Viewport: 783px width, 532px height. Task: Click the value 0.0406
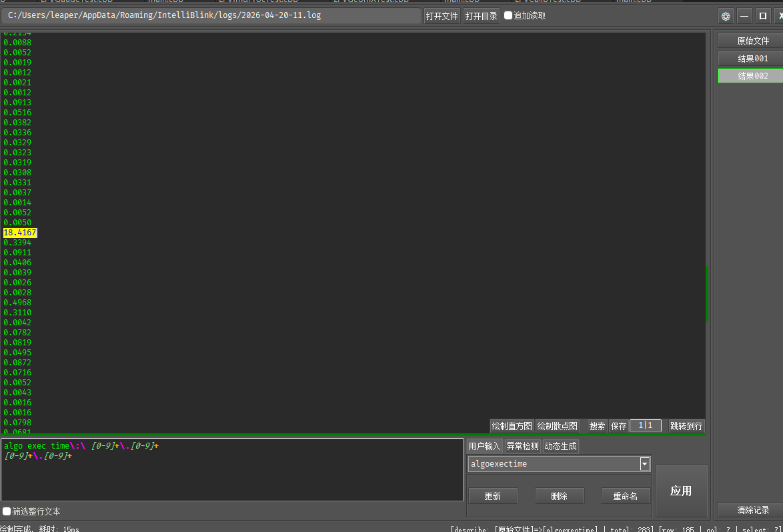[17, 263]
